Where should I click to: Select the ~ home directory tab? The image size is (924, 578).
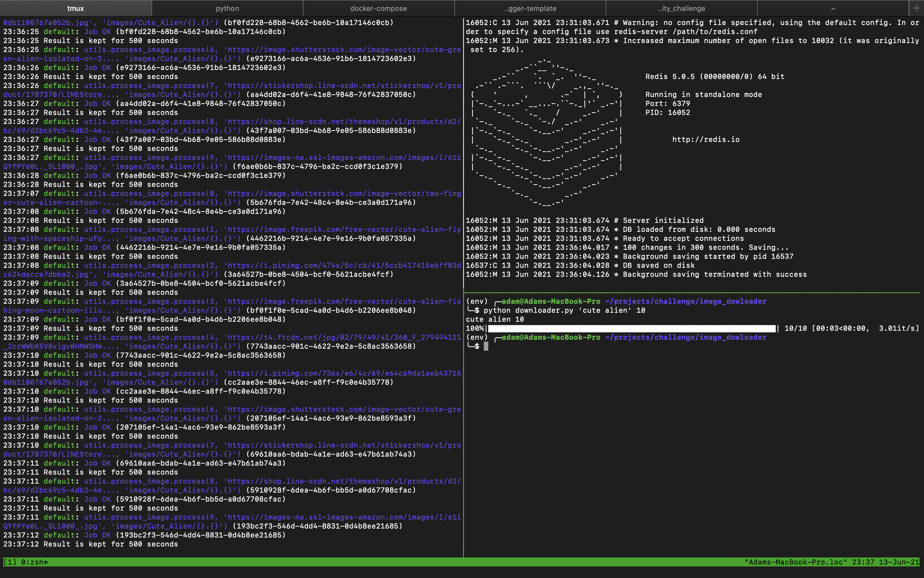tap(833, 8)
